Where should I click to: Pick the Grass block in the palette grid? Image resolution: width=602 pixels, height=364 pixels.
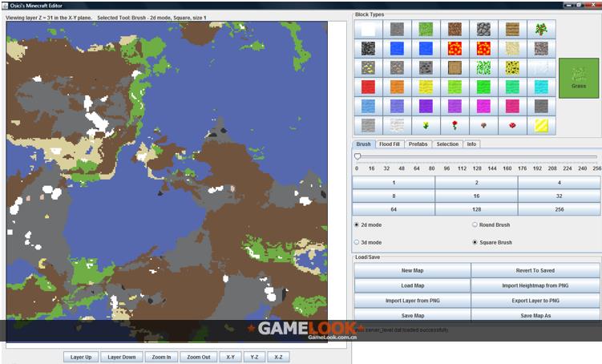tap(426, 29)
